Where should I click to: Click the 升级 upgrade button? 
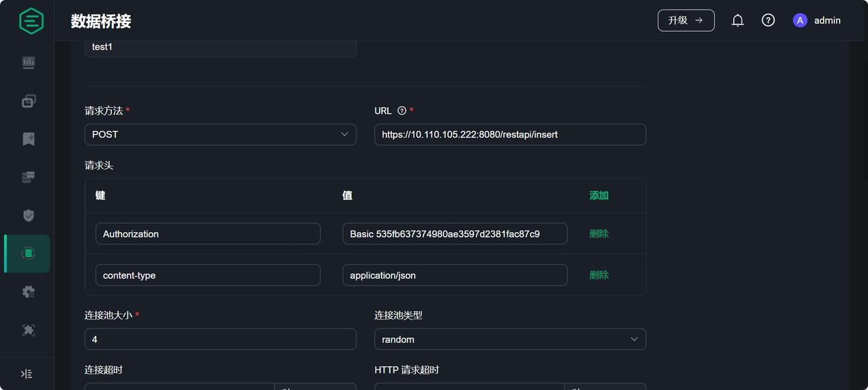[686, 20]
